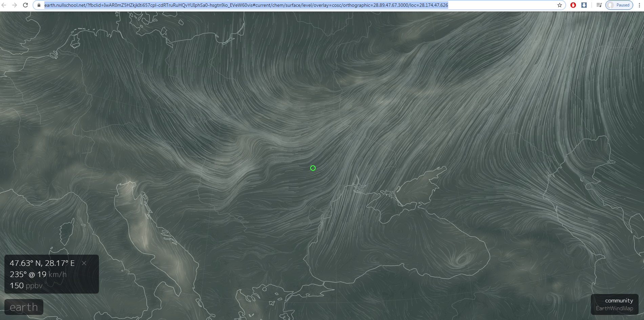The width and height of the screenshot is (644, 320).
Task: Open the blue download-arrow extension
Action: [584, 5]
